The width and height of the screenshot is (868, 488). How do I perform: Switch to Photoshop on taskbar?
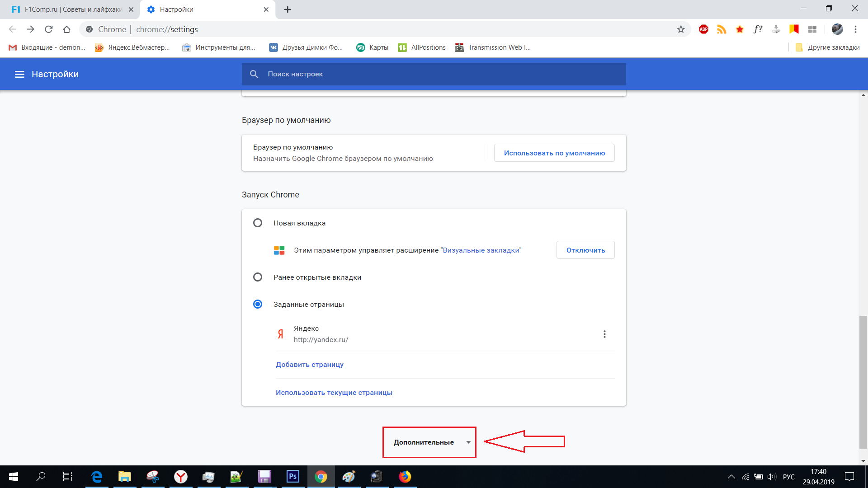[x=293, y=477]
